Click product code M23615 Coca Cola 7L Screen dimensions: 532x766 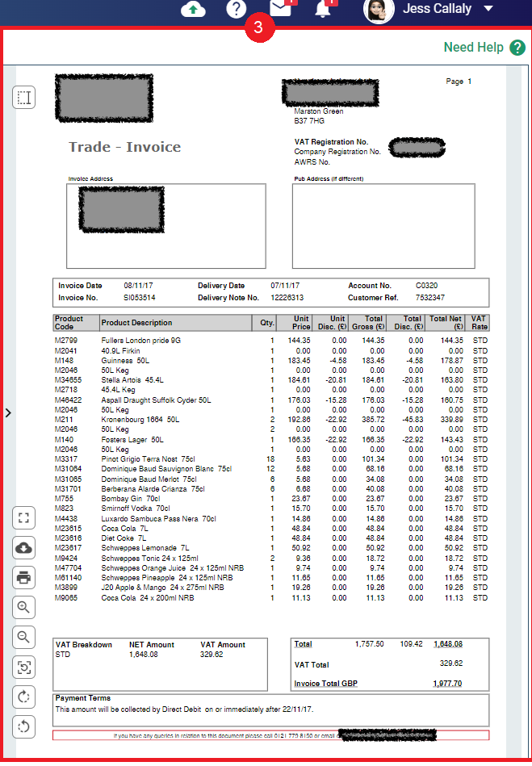(68, 529)
